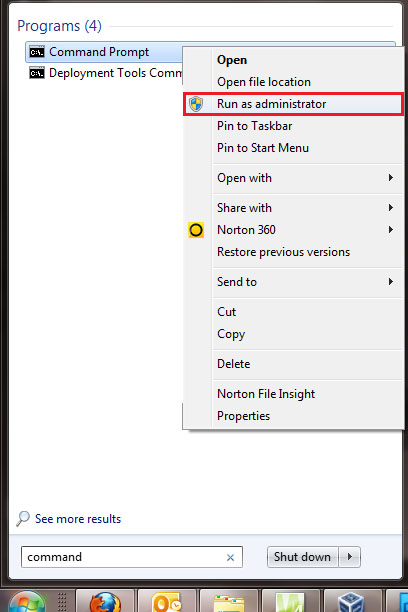
Task: Select Properties in the context menu
Action: [x=243, y=416]
